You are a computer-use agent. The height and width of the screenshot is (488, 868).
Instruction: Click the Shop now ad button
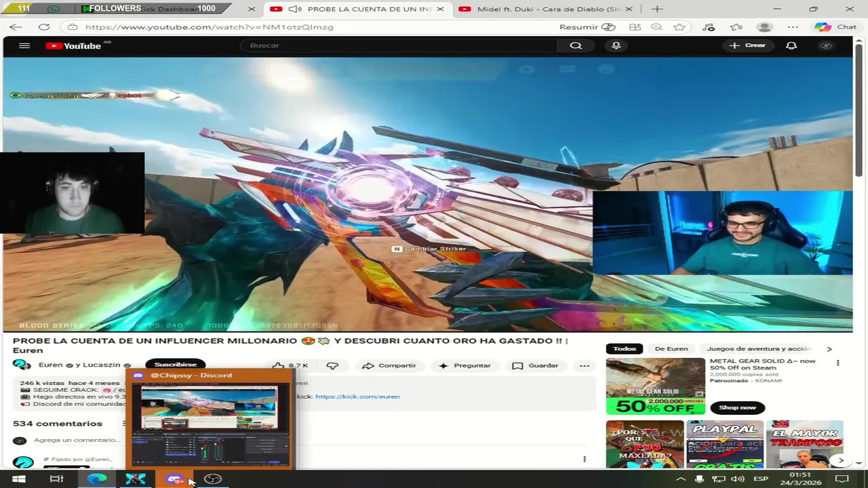click(x=737, y=407)
